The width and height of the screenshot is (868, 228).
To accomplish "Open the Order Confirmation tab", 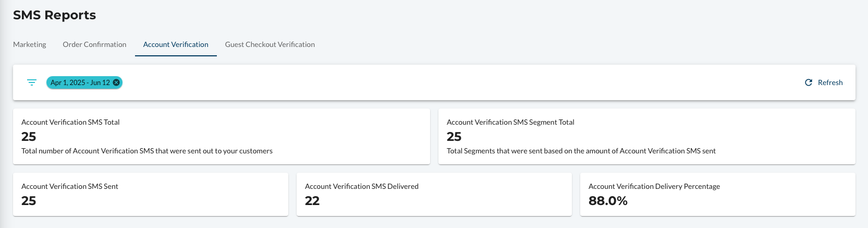I will [94, 44].
